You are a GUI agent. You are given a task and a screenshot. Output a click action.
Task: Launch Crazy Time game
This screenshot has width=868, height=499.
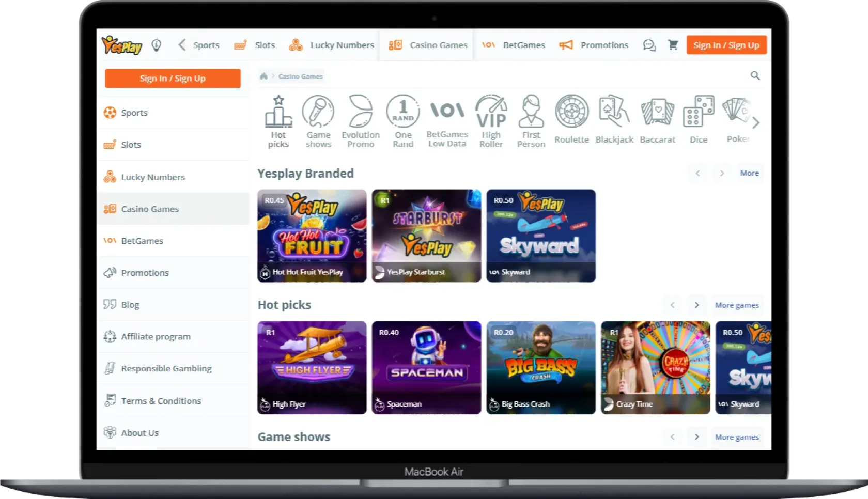point(656,368)
